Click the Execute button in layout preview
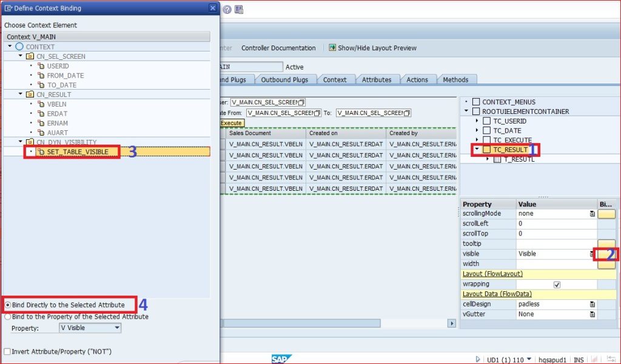The height and width of the screenshot is (364, 621). (x=232, y=123)
